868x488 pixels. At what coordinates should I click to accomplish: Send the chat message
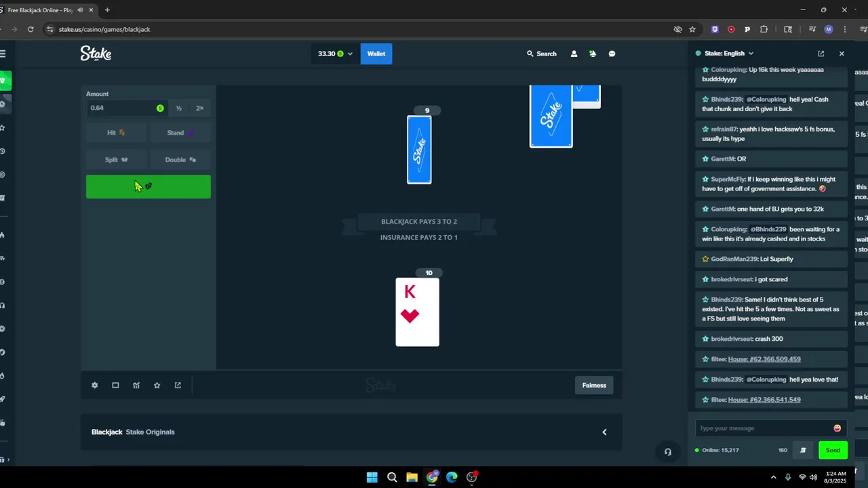pyautogui.click(x=833, y=450)
